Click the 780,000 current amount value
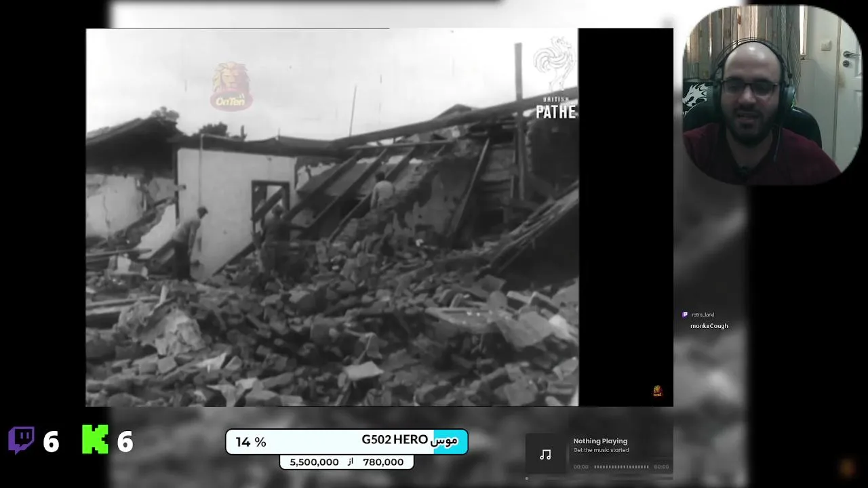This screenshot has width=868, height=488. click(383, 462)
